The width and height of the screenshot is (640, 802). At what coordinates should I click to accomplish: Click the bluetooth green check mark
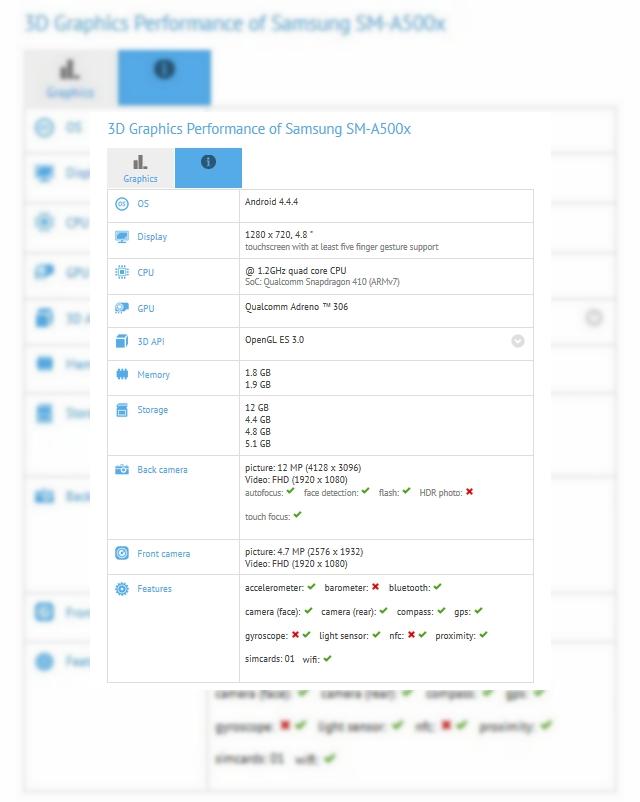437,587
